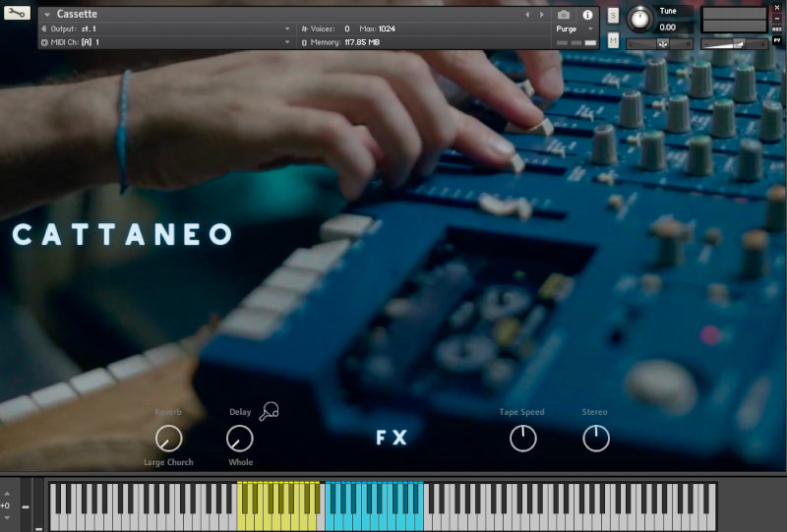This screenshot has height=532, width=787.
Task: Click the CATTANEO logo text
Action: pos(122,234)
